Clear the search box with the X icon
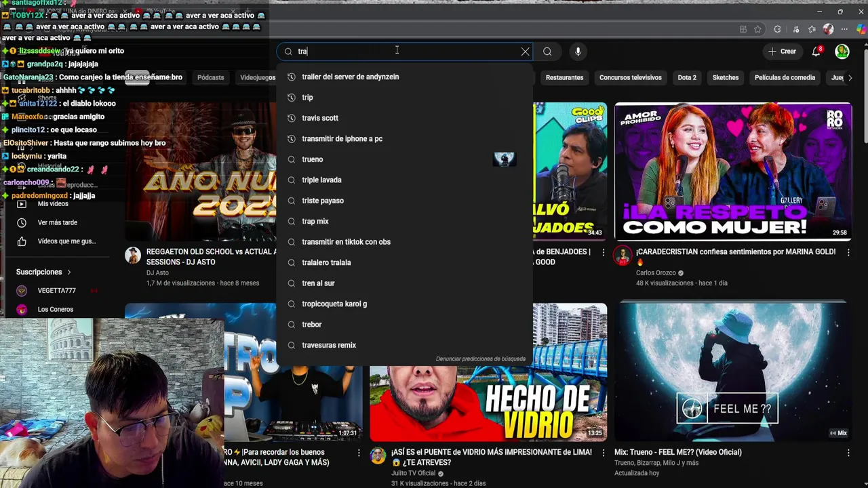The image size is (868, 488). click(525, 52)
